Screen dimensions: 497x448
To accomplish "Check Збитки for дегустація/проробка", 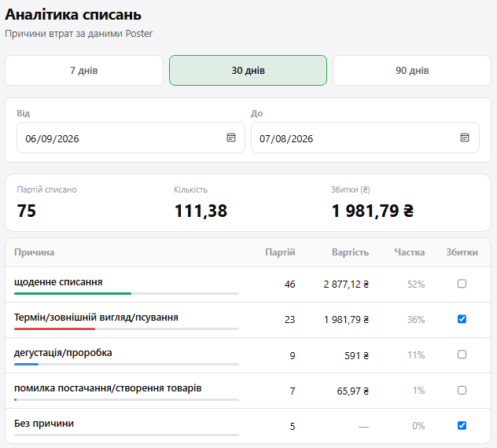I will pos(462,354).
